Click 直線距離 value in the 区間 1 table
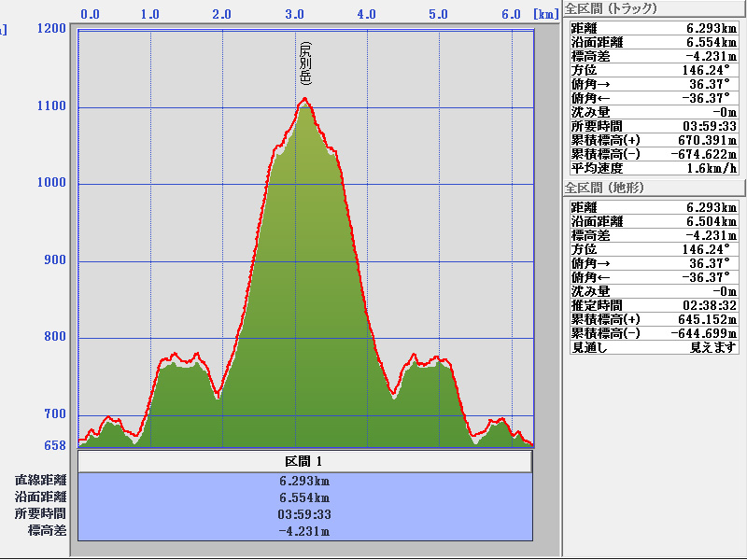 304,482
